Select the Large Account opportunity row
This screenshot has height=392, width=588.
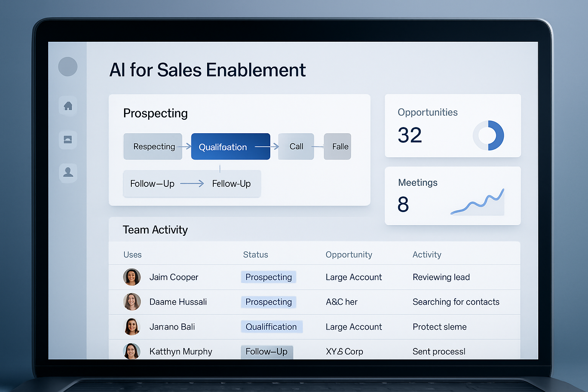point(353,277)
